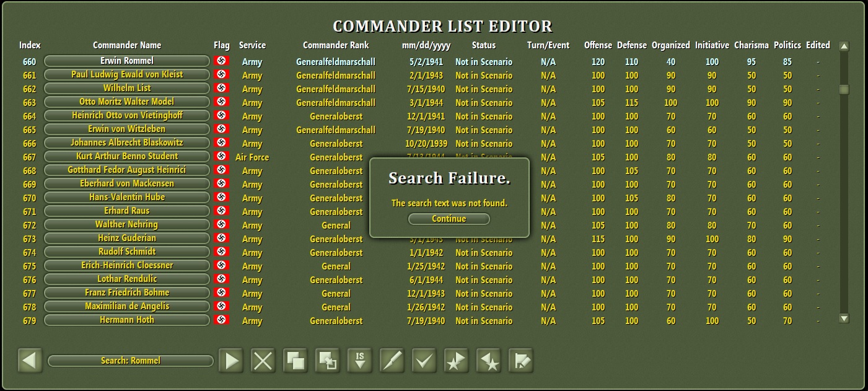
Task: Click the squares-with-arrow paste icon
Action: [328, 361]
